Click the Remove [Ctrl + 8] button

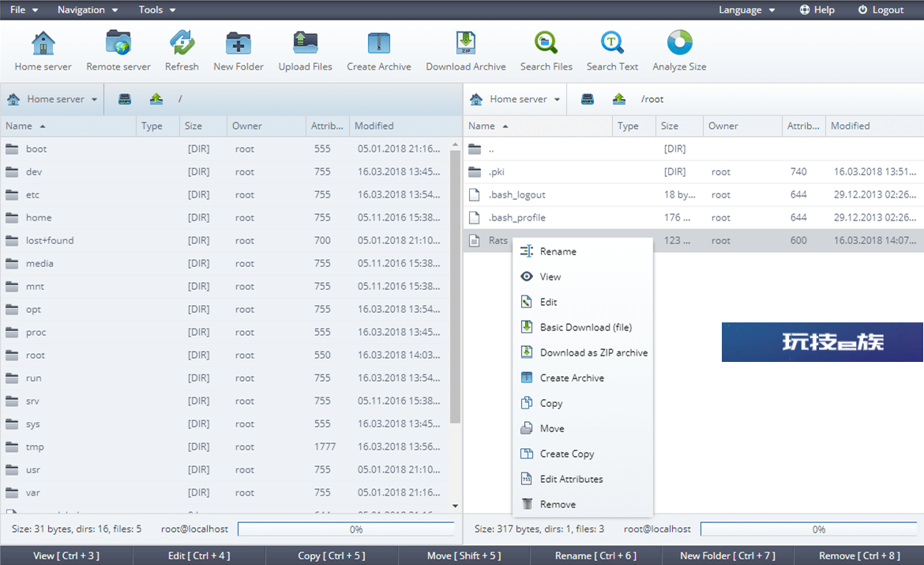[x=859, y=556]
